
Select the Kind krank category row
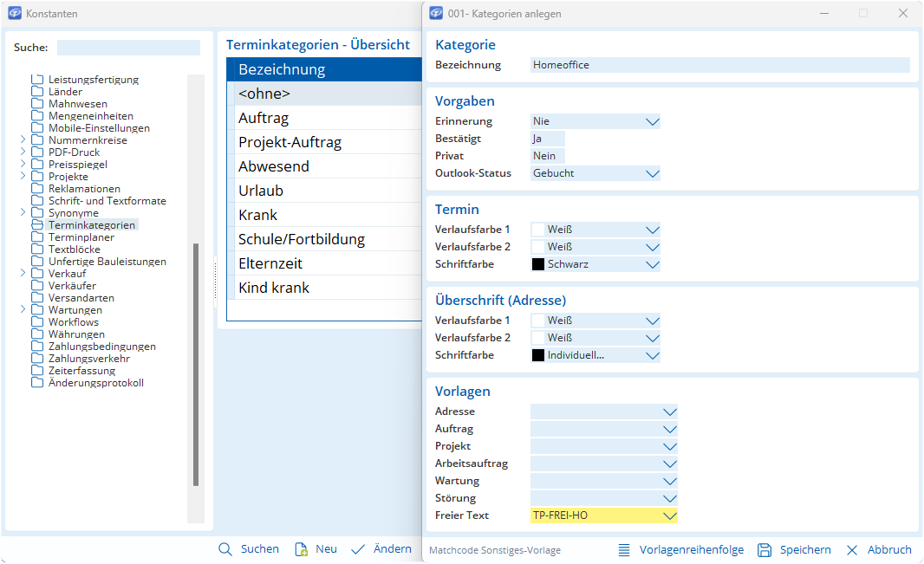tap(325, 288)
